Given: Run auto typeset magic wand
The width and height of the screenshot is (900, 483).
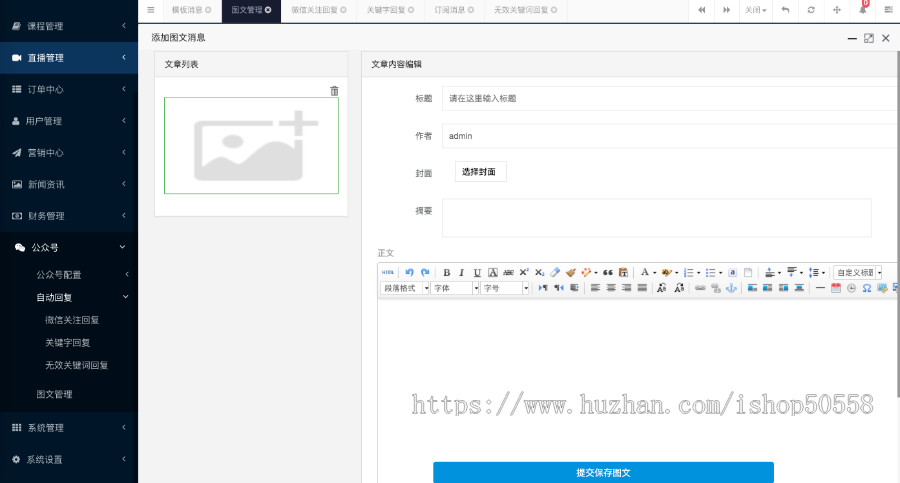Looking at the screenshot, I should pos(586,272).
